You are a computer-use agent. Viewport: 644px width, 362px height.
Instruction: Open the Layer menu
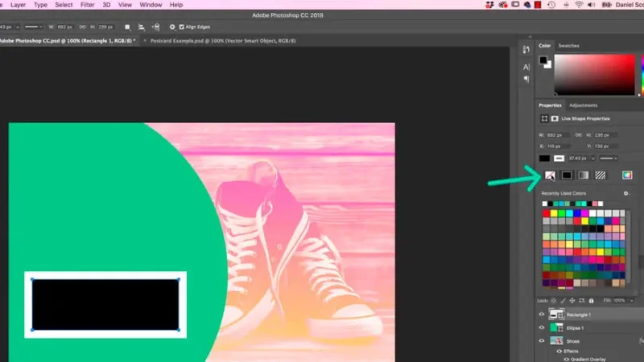click(18, 5)
